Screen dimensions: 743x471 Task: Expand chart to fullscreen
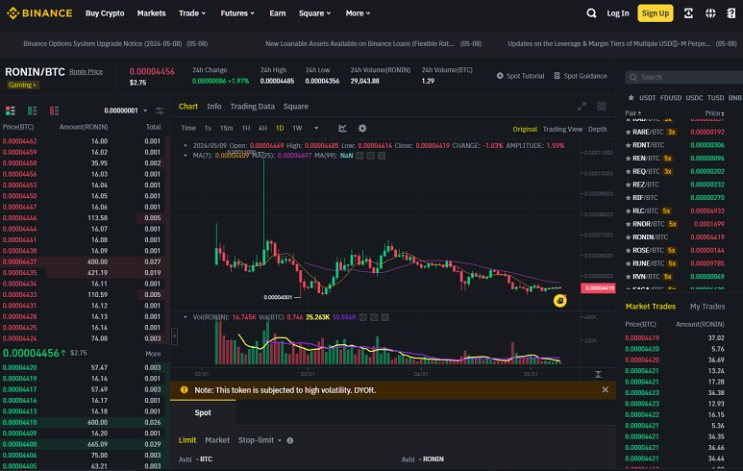coord(581,107)
